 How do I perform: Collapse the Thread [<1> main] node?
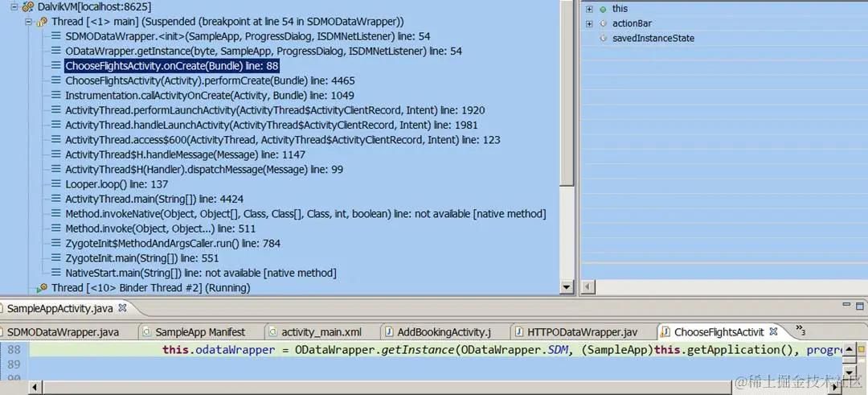pyautogui.click(x=28, y=22)
